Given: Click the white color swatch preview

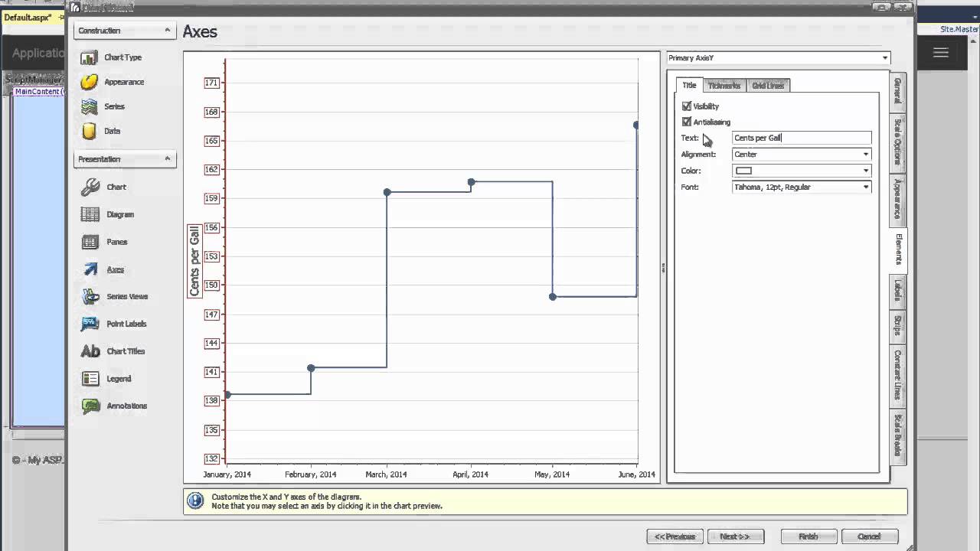Looking at the screenshot, I should (743, 171).
